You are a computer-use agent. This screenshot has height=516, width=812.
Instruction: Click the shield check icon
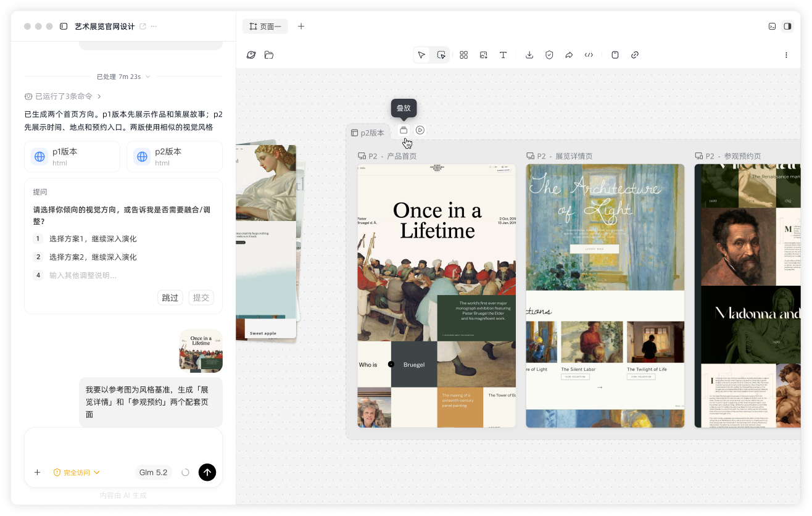pos(549,55)
